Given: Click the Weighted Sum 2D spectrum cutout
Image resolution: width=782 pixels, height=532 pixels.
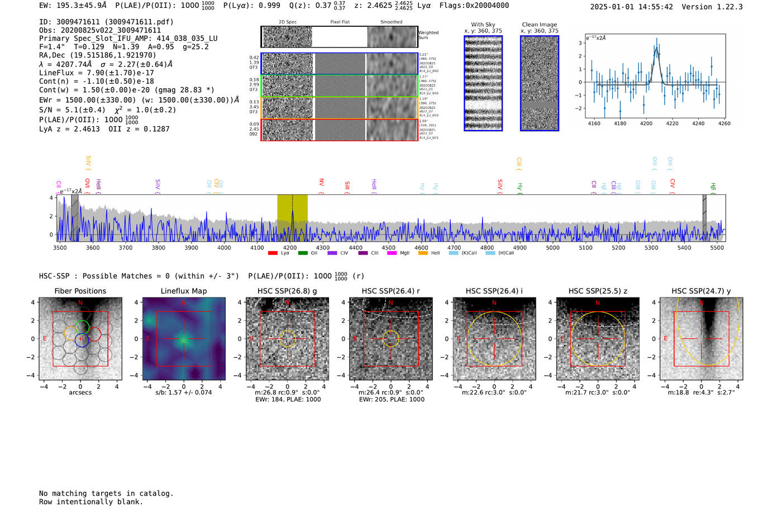Looking at the screenshot, I should pyautogui.click(x=287, y=37).
